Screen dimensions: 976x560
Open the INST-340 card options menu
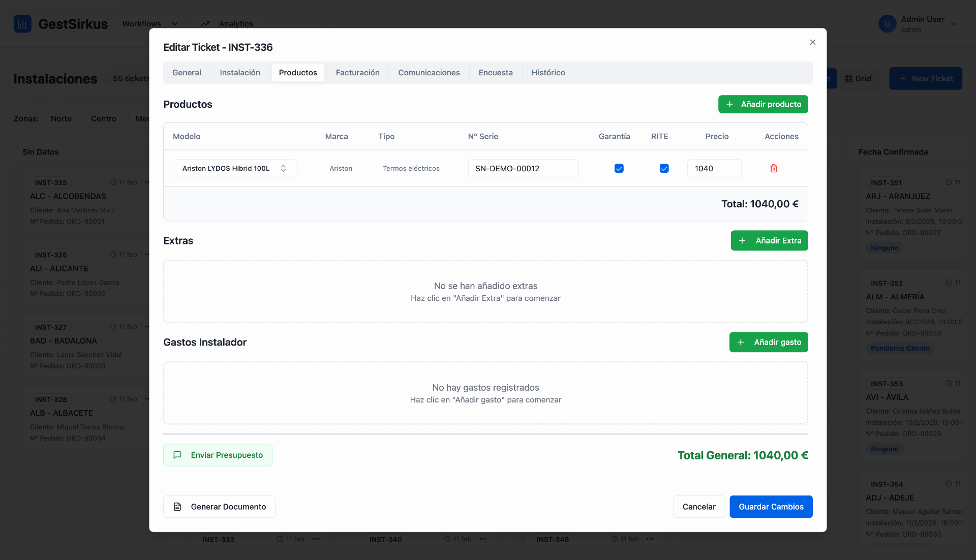[483, 539]
